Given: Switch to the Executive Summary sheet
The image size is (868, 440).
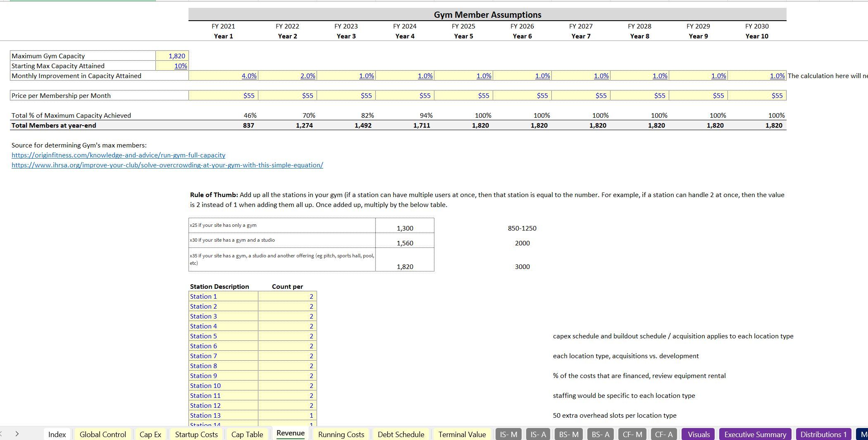Looking at the screenshot, I should click(755, 434).
